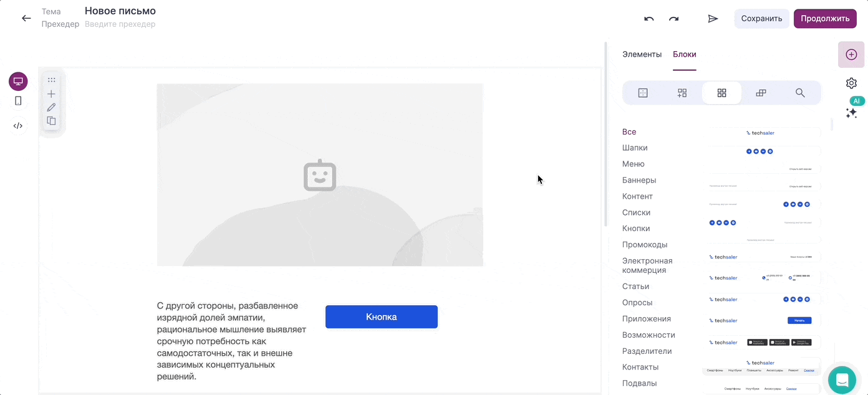Go back using the left arrow

click(x=26, y=18)
